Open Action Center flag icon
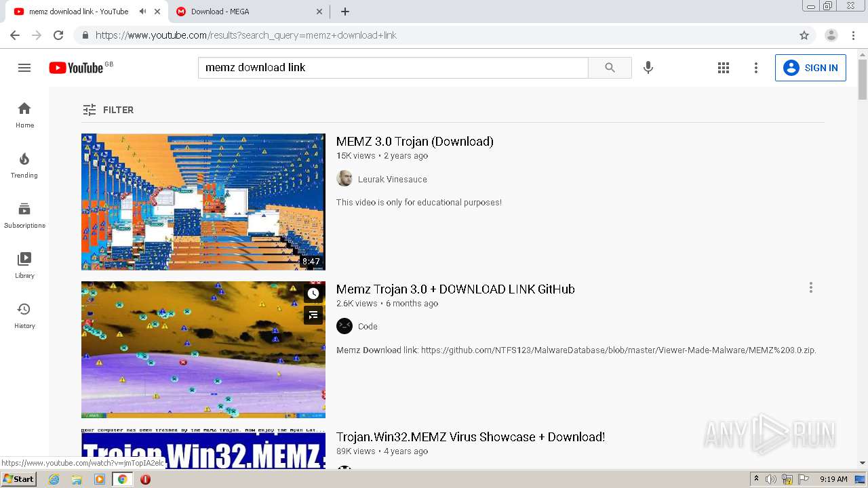Viewport: 868px width, 488px height. tap(804, 479)
